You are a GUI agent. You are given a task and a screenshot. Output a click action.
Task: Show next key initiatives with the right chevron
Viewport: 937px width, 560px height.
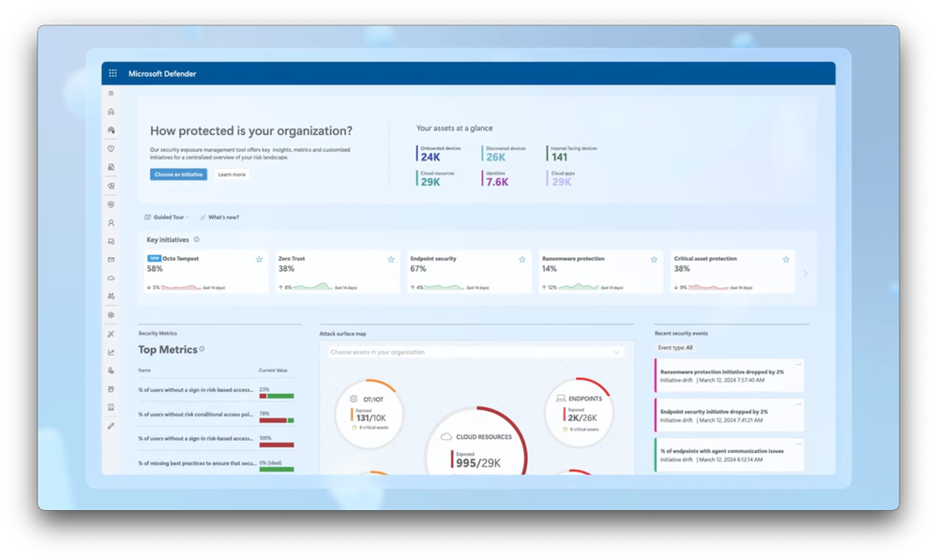click(806, 273)
